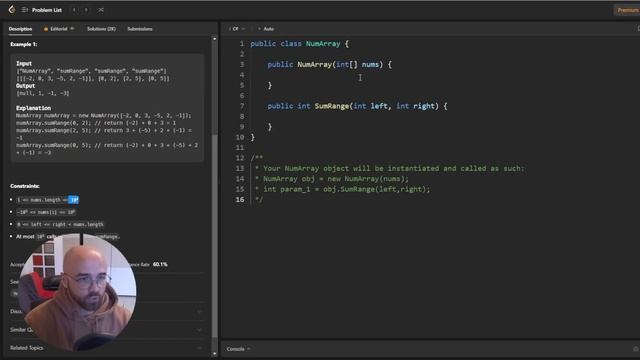
Task: Click the 'left <= right < nums.length' constraint
Action: click(x=60, y=224)
